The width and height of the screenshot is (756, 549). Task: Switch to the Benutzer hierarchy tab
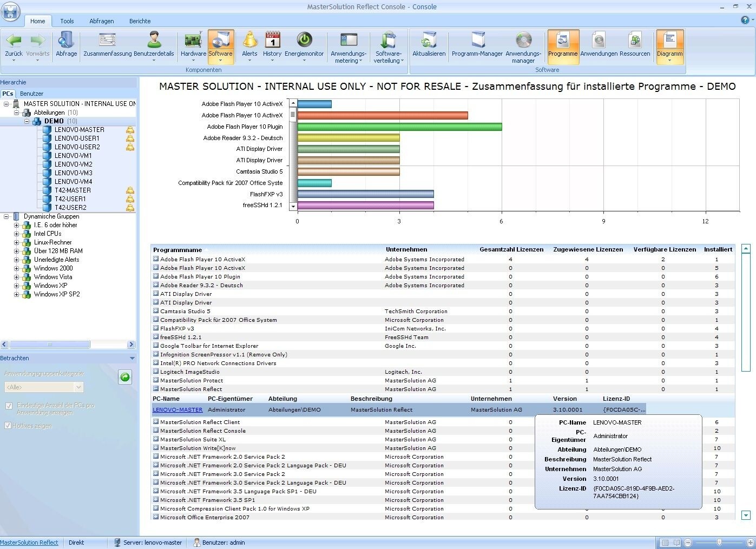[x=31, y=94]
